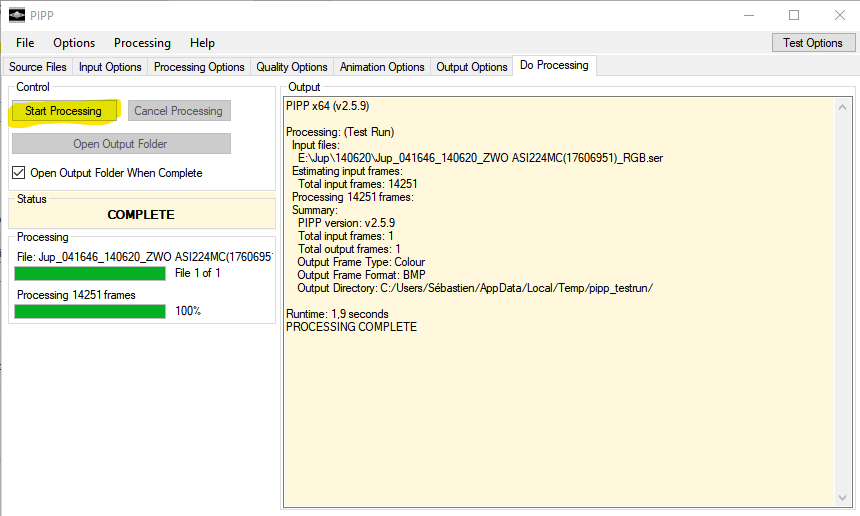Click the Open Output Folder button
This screenshot has width=860, height=516.
point(121,144)
